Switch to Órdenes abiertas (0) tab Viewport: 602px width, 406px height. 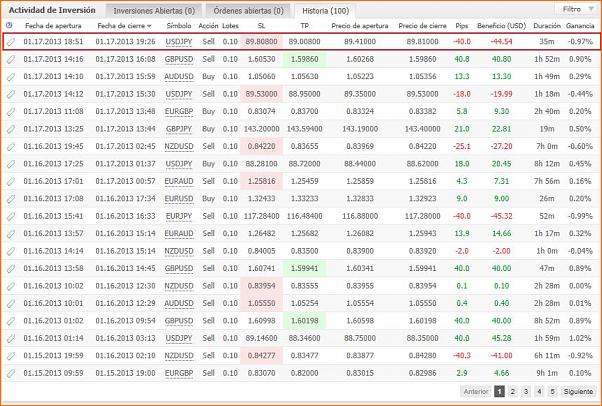pos(248,11)
